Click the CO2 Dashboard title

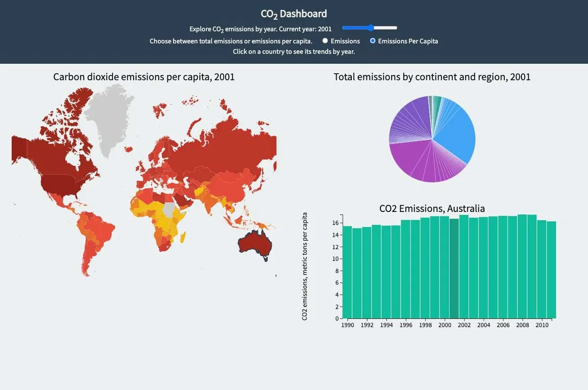294,14
